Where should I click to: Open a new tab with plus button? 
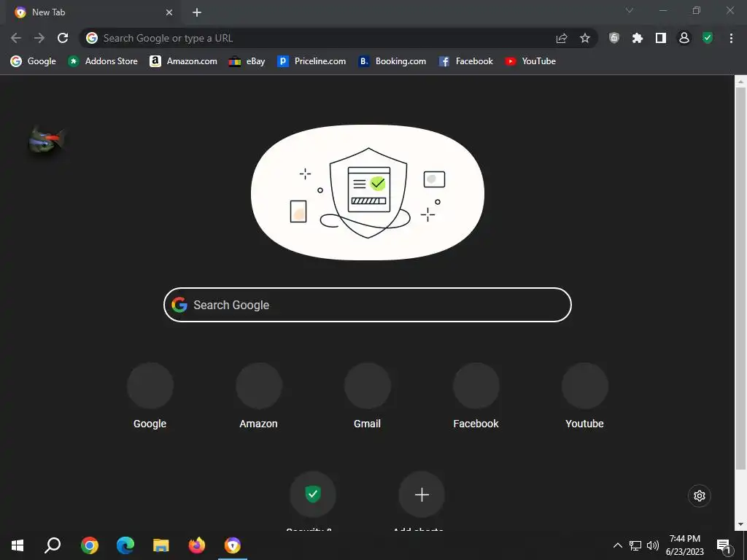pos(197,12)
